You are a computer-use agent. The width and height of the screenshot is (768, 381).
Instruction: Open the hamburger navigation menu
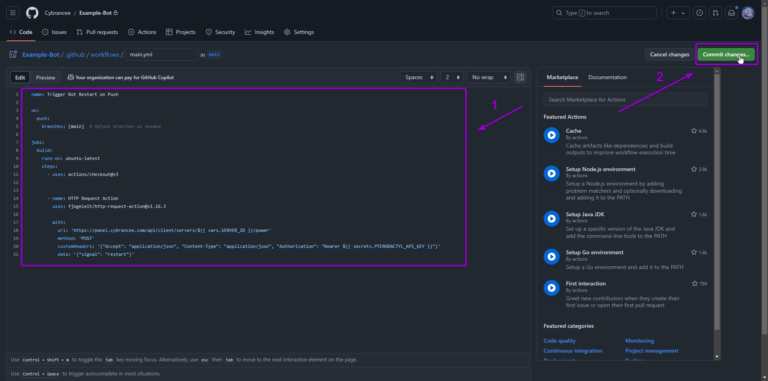13,13
